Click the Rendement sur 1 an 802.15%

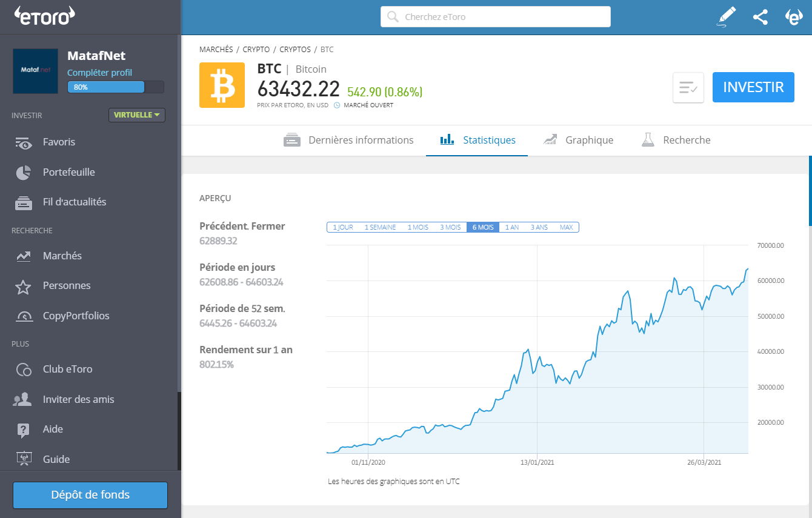click(x=216, y=365)
